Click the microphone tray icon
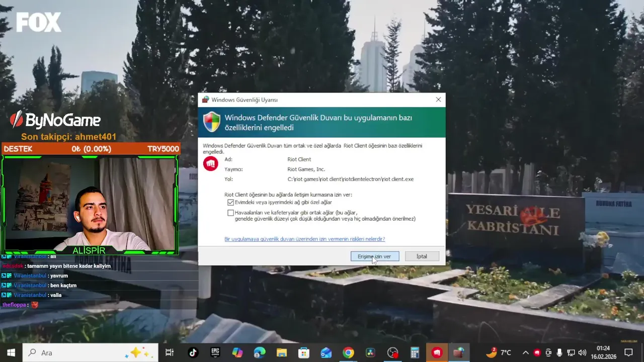The width and height of the screenshot is (644, 362). pos(559,352)
